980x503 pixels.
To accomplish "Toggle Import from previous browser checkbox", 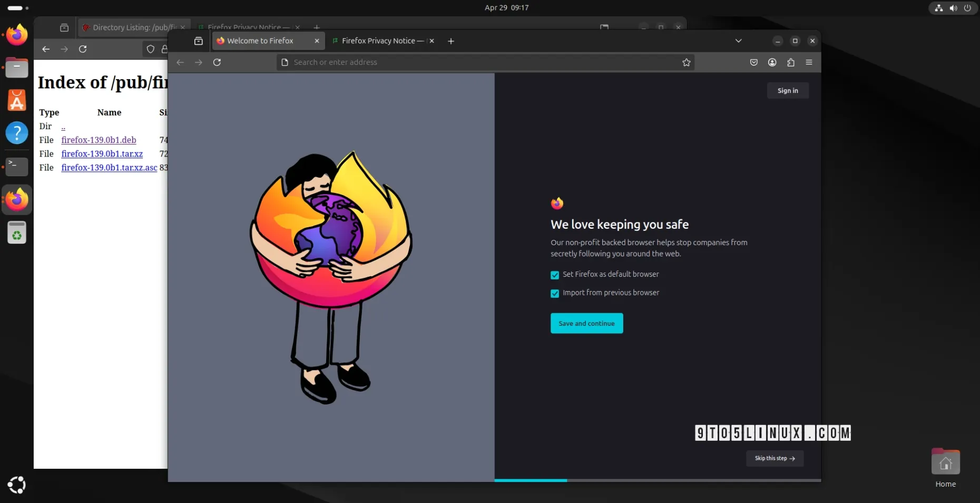I will [555, 294].
